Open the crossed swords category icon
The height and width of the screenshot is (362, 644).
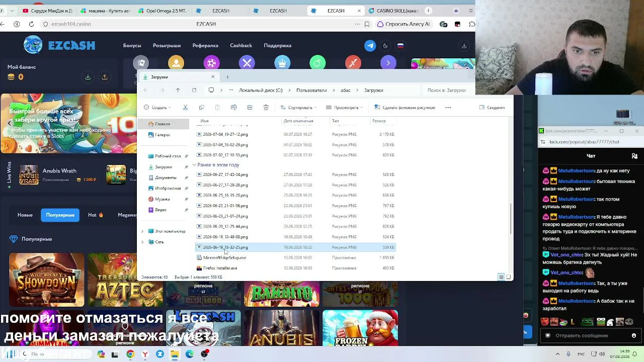[x=247, y=63]
